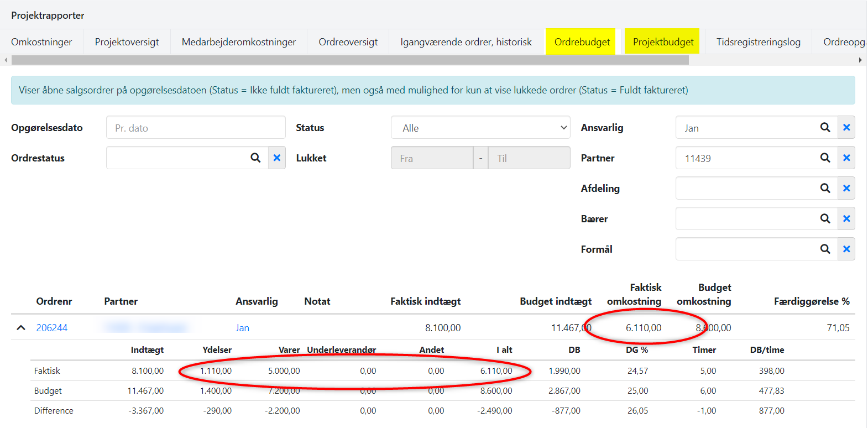
Task: Collapse order 206244 details row
Action: [x=21, y=328]
